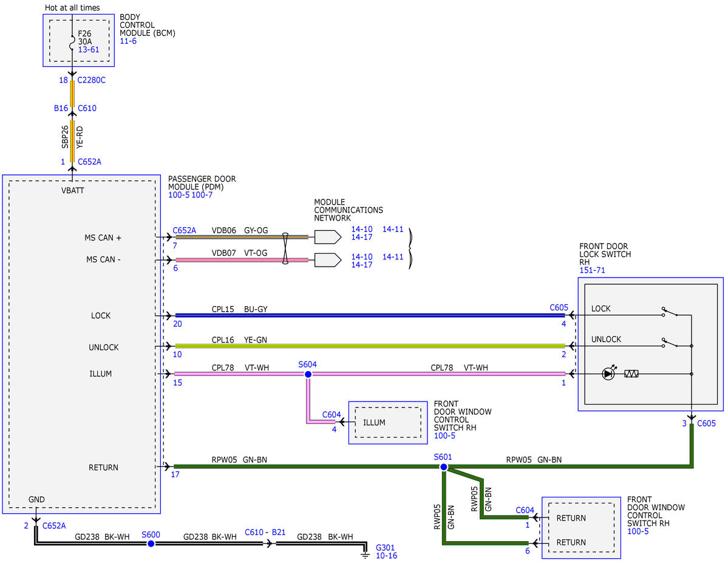Click the S601 splice node
This screenshot has width=728, height=563.
coord(443,467)
